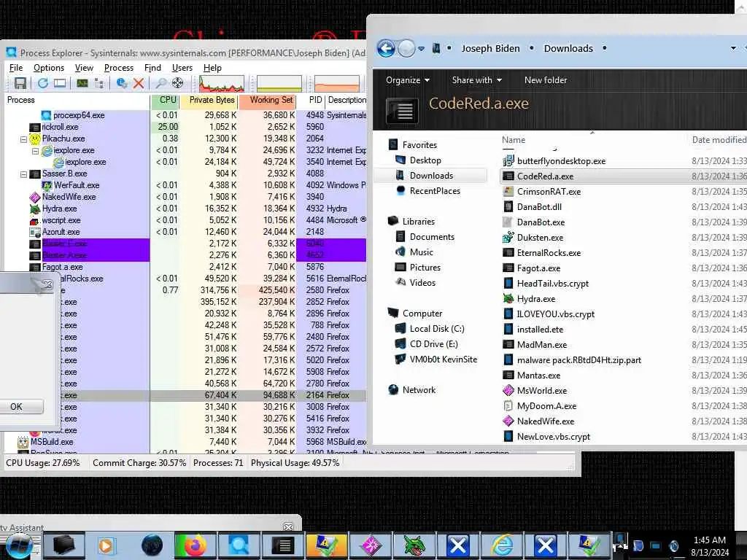Collapse the Sasser.B.exe process tree

23,174
